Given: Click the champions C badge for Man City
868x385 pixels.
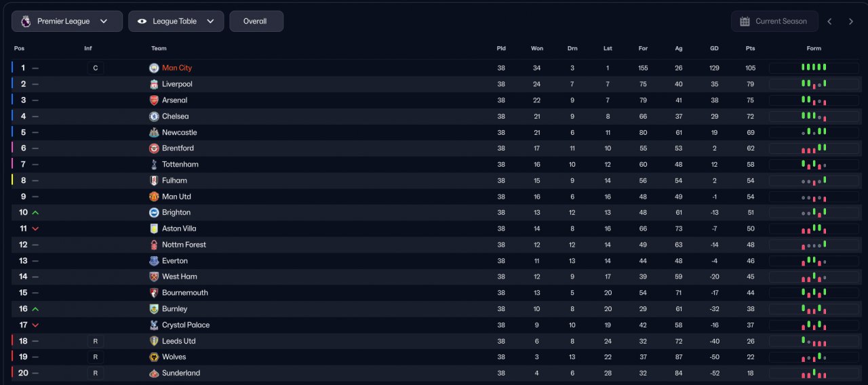Looking at the screenshot, I should coord(96,68).
